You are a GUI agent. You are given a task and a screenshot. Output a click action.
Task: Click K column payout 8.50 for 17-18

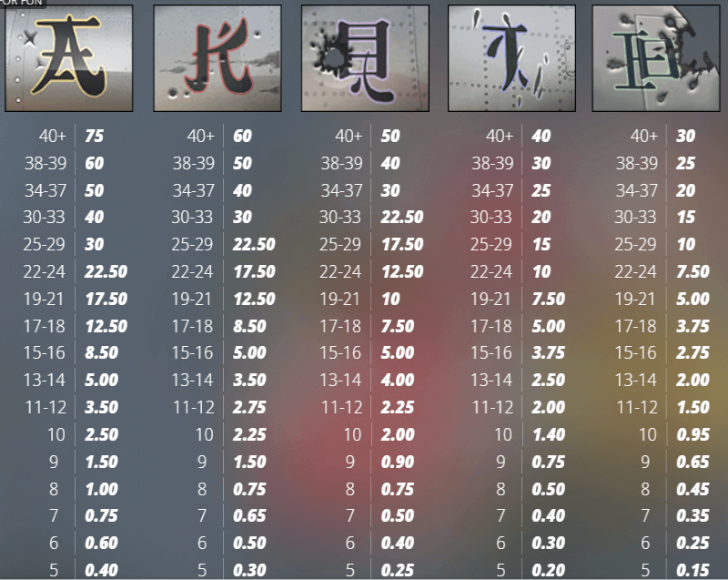click(x=249, y=326)
